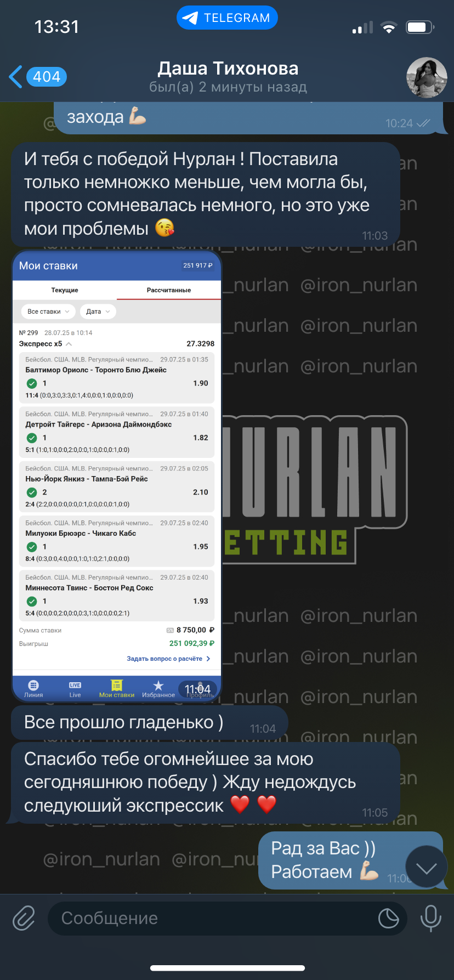Tap the 251 917 ₽ balance badge

coord(198,265)
